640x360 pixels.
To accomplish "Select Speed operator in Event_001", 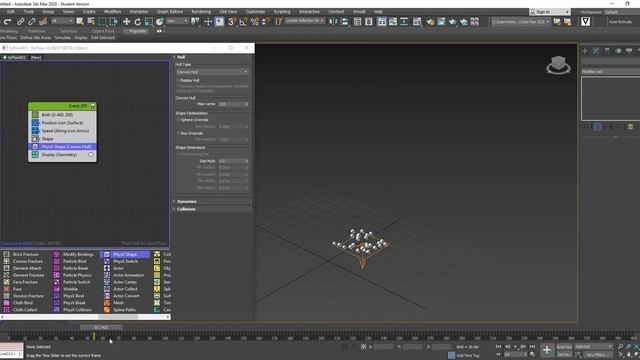I will [62, 131].
